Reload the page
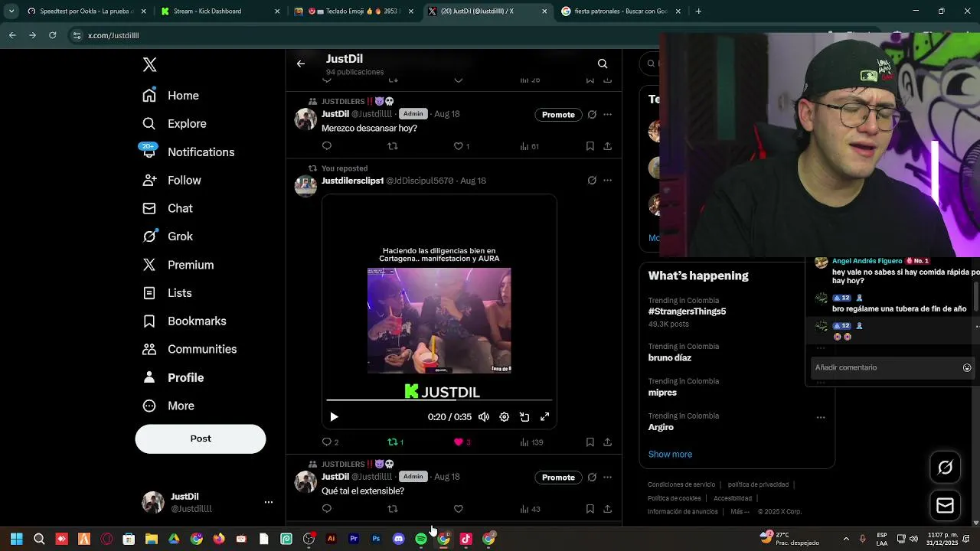This screenshot has height=551, width=980. 52,35
